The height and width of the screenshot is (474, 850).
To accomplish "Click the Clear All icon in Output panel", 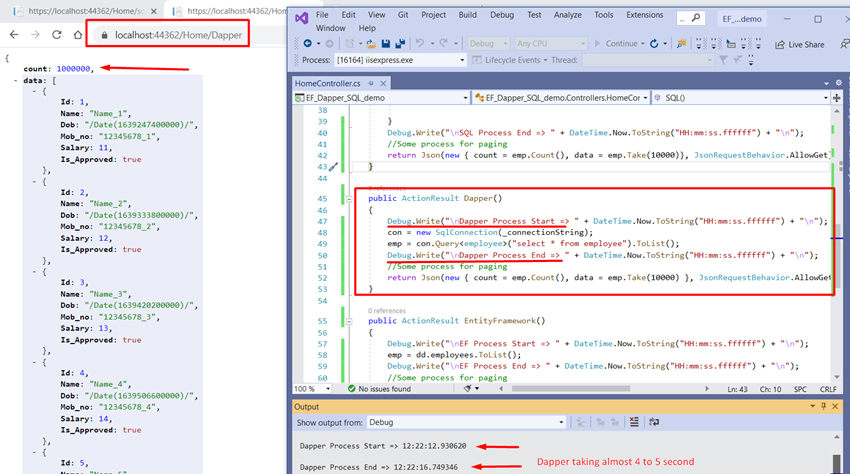I will click(634, 422).
